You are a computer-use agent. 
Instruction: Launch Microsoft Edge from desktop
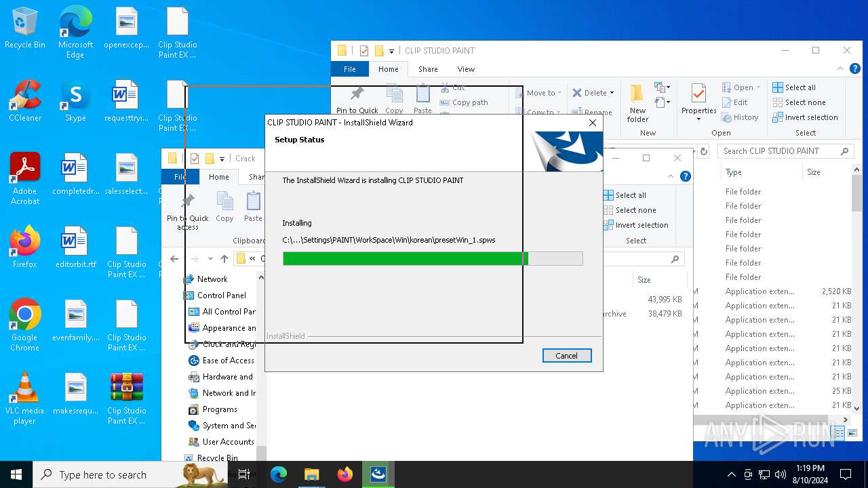(75, 32)
